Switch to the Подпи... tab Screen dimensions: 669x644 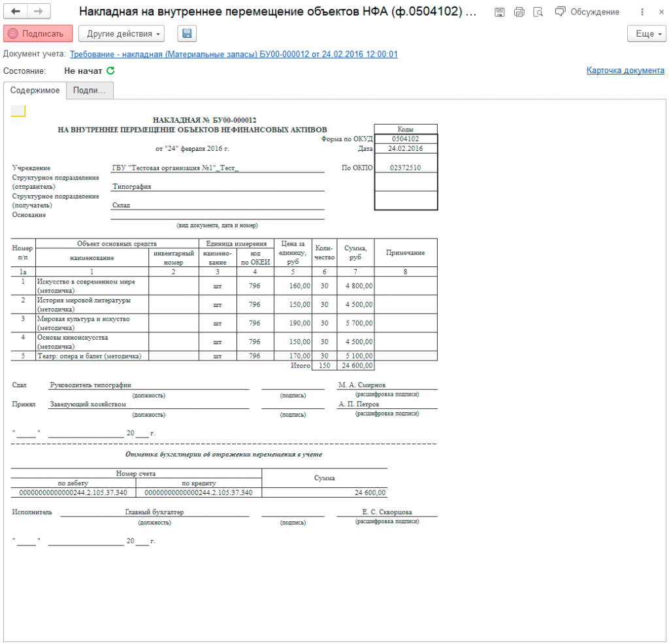[x=90, y=90]
